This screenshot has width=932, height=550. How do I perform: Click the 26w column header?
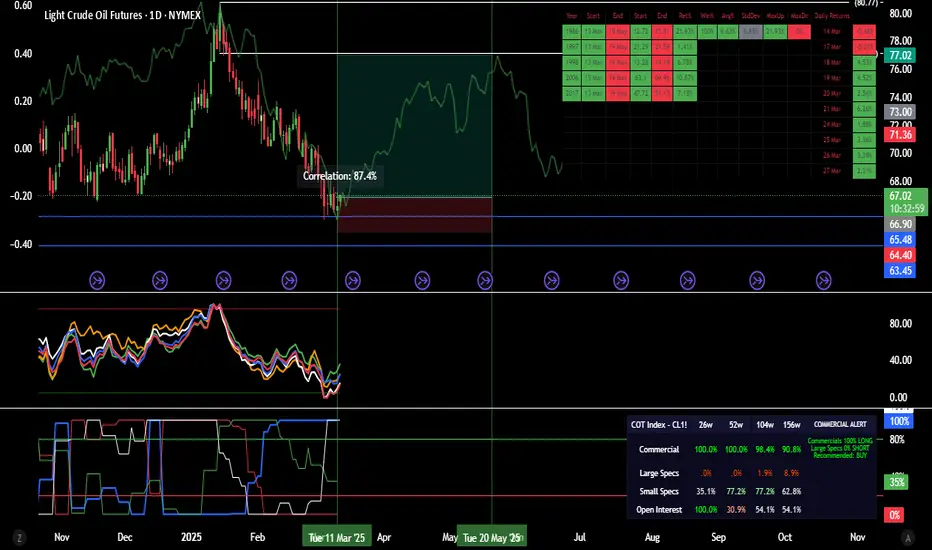[706, 425]
